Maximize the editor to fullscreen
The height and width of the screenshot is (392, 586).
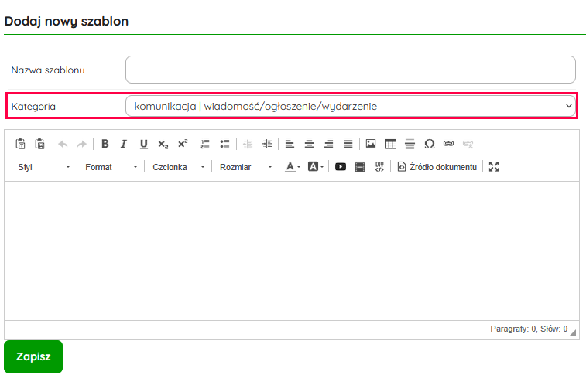[x=495, y=167]
